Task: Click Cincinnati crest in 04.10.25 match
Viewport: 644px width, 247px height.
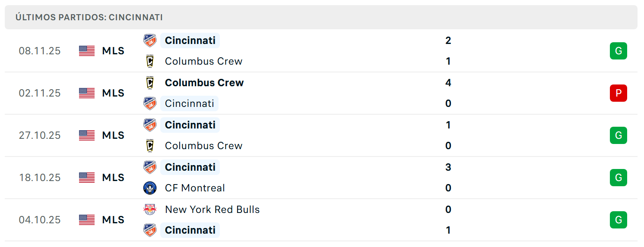Action: pyautogui.click(x=150, y=230)
